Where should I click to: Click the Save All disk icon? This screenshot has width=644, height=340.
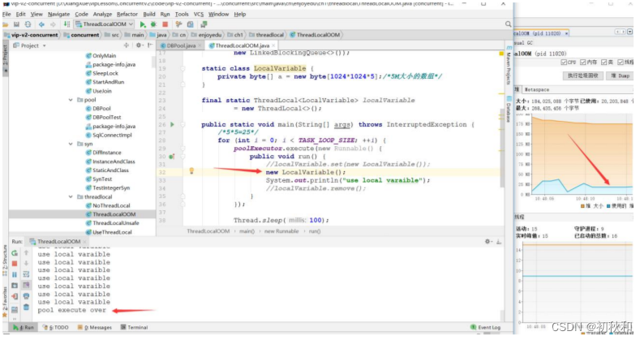click(x=16, y=24)
